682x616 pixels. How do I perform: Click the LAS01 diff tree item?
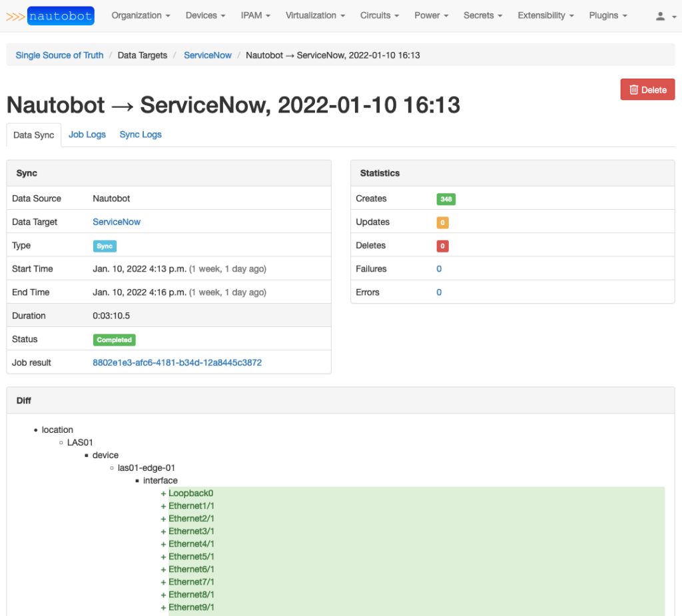click(80, 442)
